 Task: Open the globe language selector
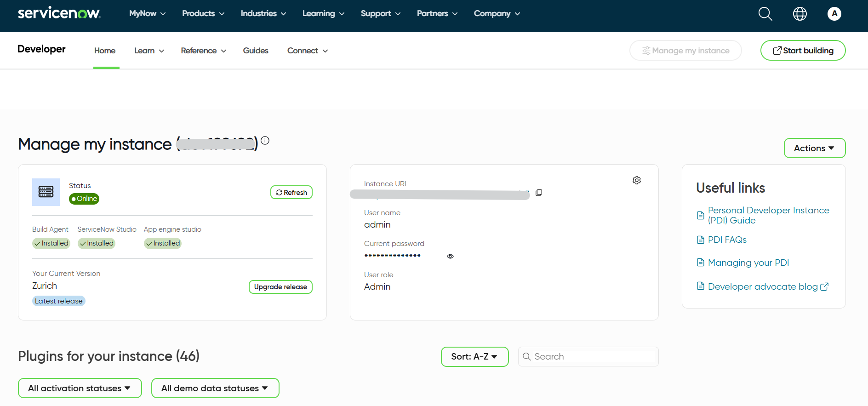click(800, 14)
